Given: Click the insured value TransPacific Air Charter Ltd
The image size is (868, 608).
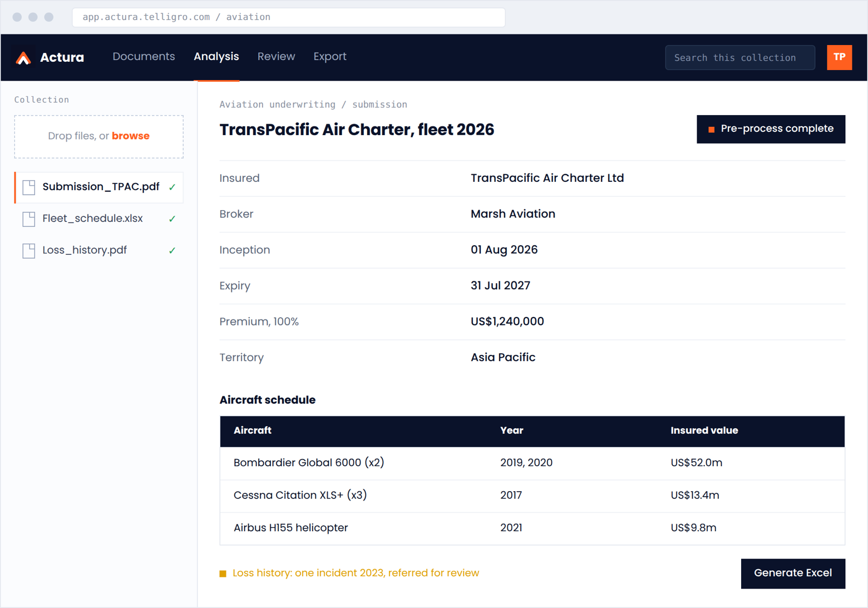Looking at the screenshot, I should coord(547,178).
